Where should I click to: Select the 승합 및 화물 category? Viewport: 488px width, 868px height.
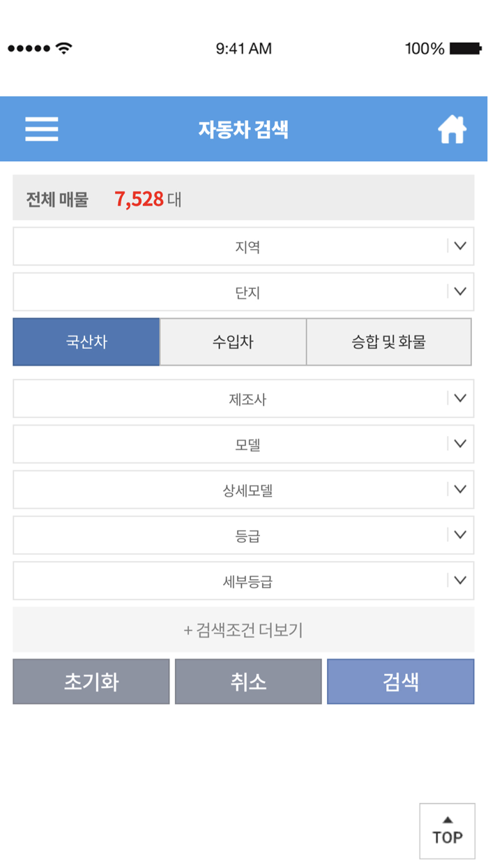(388, 342)
